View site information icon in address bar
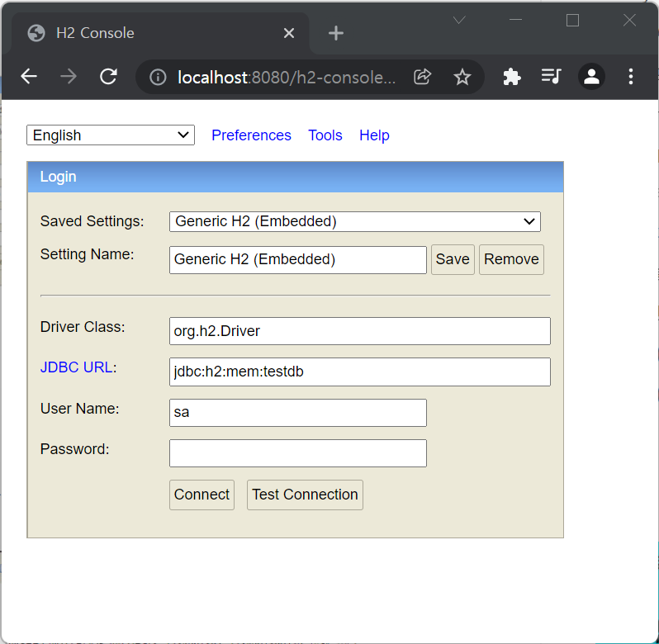Screen dimensions: 659x644 tap(158, 78)
